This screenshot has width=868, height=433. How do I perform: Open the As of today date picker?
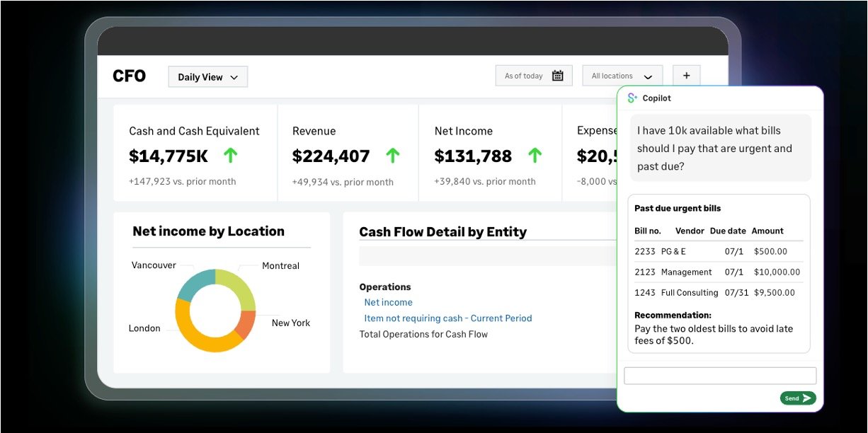(x=533, y=76)
